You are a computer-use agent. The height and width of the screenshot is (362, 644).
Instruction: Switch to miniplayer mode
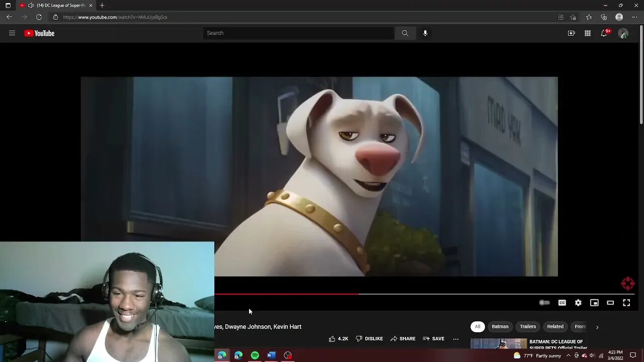[x=594, y=303]
